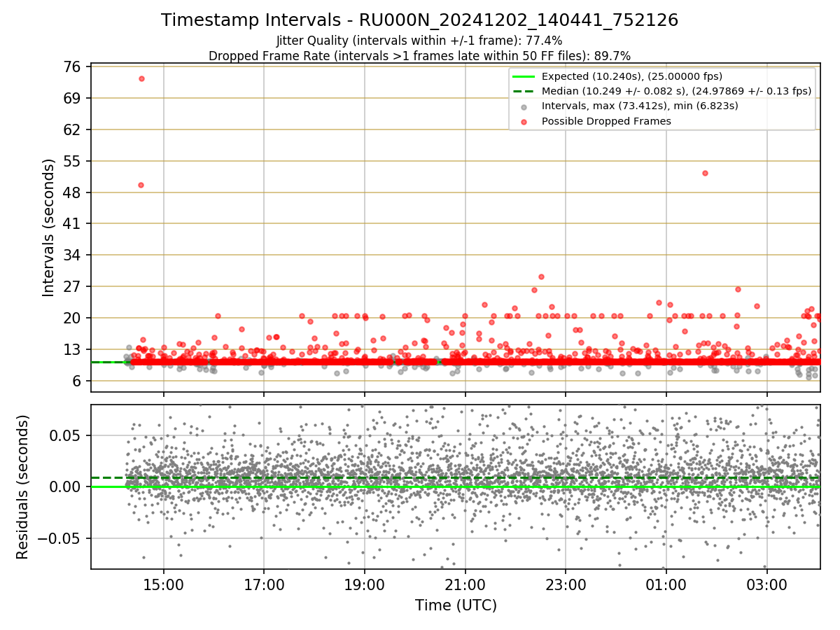
Task: Select the 'Jitter Quality' 77.4% subtitle line
Action: [x=419, y=41]
